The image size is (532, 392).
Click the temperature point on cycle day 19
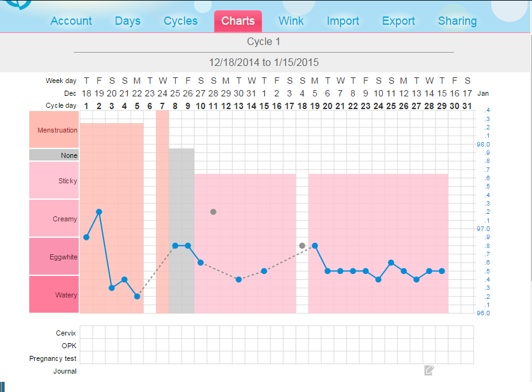pyautogui.click(x=315, y=245)
